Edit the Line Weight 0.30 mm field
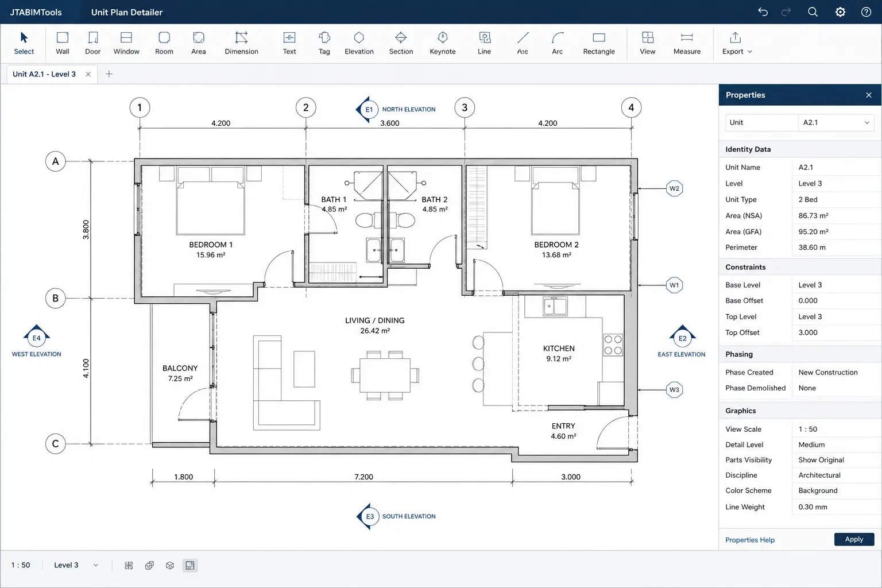 [835, 507]
